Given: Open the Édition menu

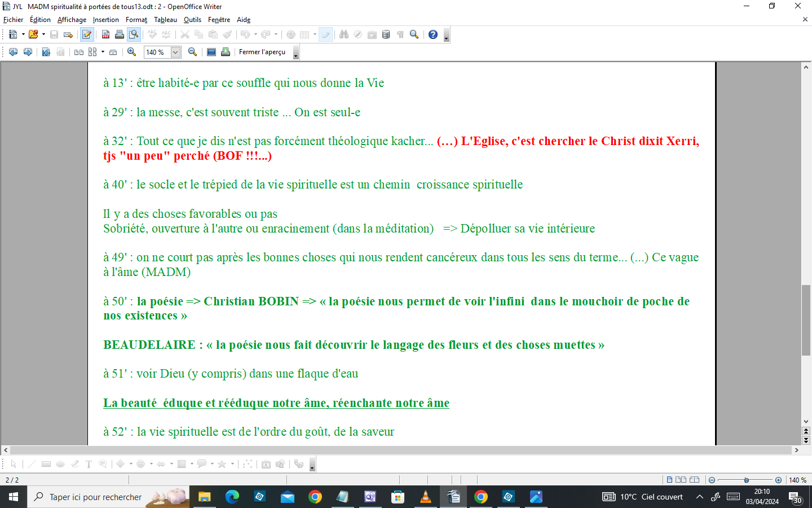Looking at the screenshot, I should 40,20.
